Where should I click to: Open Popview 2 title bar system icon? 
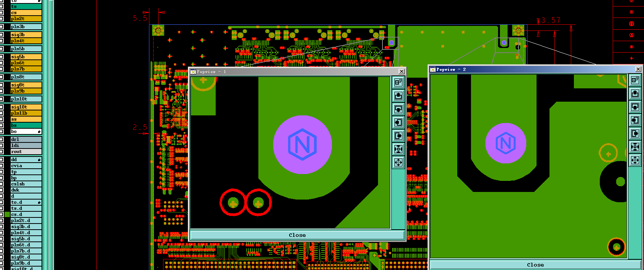click(x=433, y=69)
